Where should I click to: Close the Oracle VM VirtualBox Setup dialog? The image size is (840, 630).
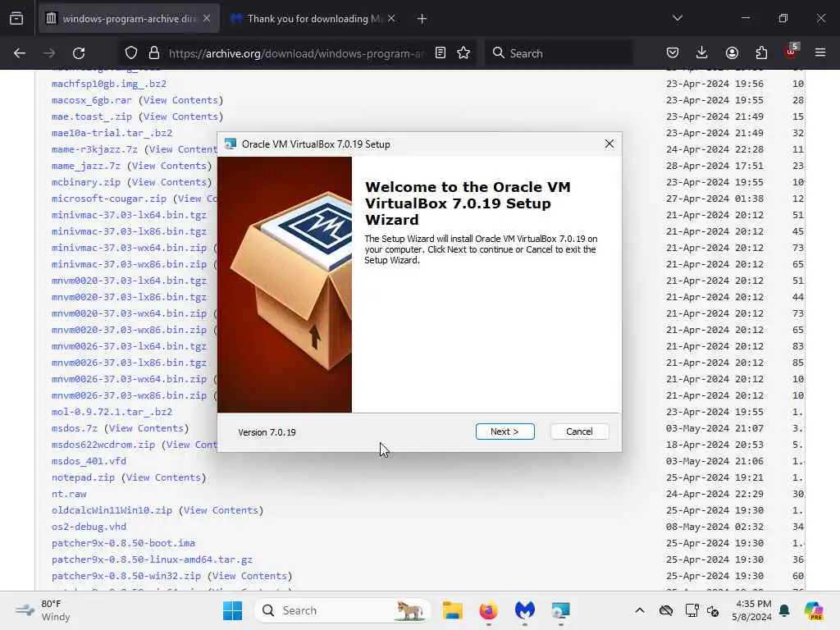pyautogui.click(x=609, y=144)
